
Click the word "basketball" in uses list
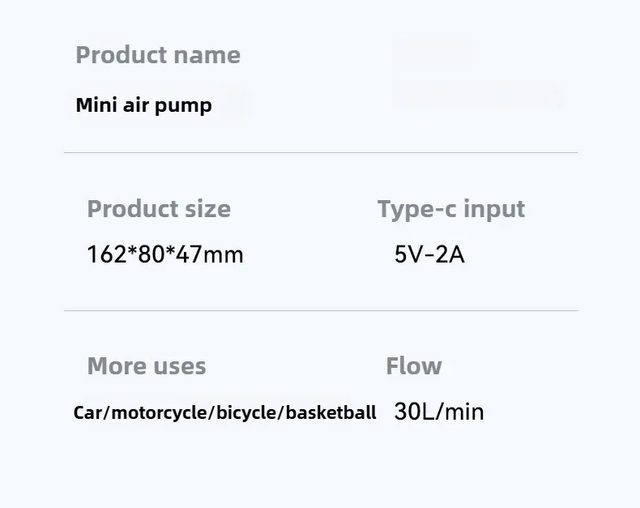pos(331,412)
